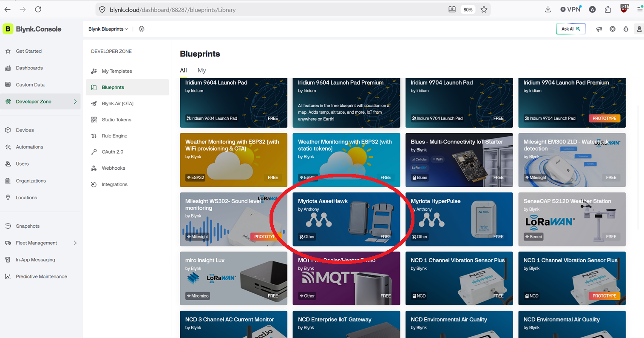
Task: Reload the page with refresh icon
Action: point(38,9)
